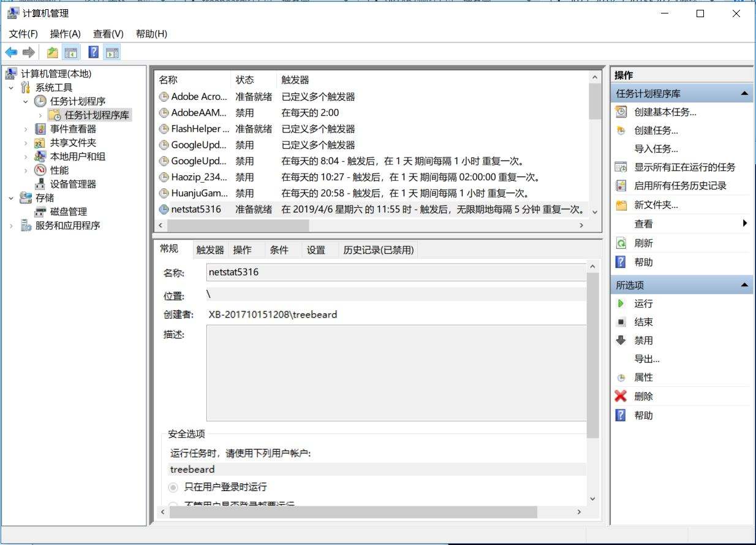
Task: Click the 磁盘管理 tree icon
Action: pyautogui.click(x=40, y=212)
